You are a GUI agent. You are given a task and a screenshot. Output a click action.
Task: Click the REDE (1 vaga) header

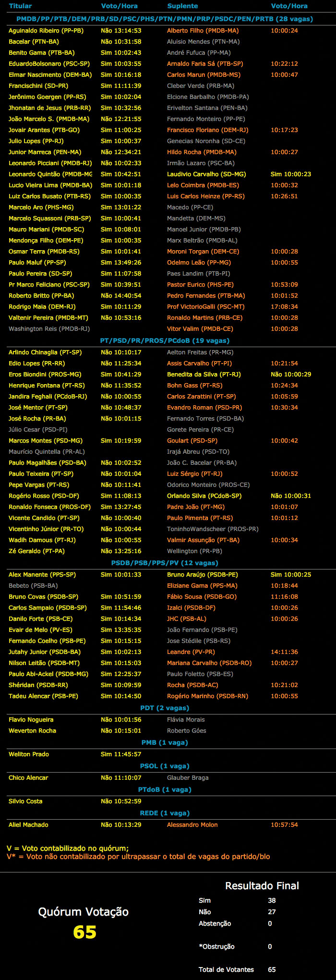coord(165,813)
